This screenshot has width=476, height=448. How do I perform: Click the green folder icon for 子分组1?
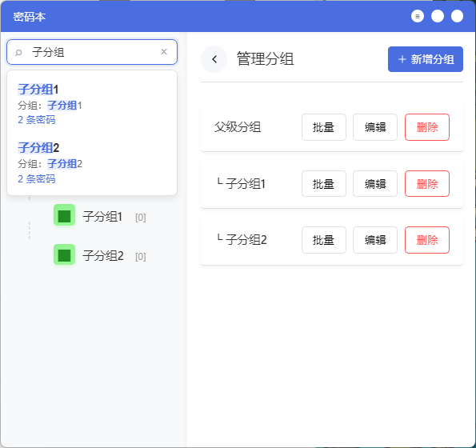(64, 215)
